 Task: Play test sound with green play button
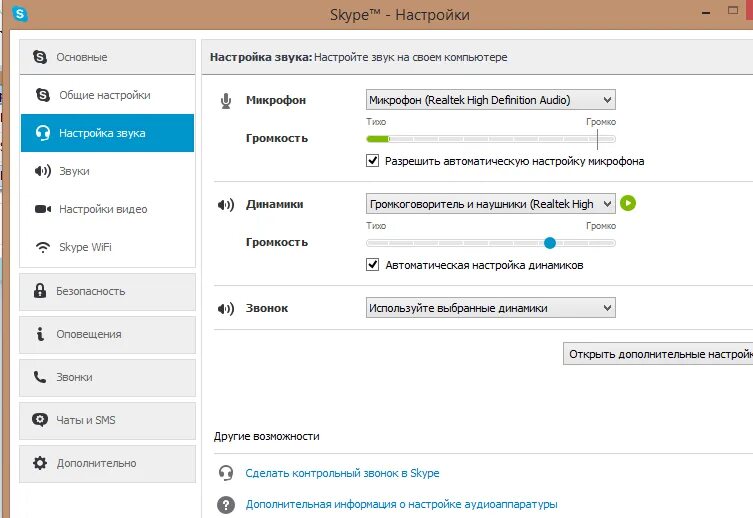click(628, 203)
